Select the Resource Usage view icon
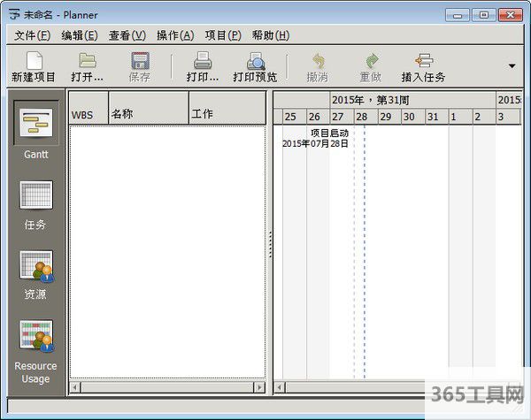The width and height of the screenshot is (531, 420). click(36, 336)
